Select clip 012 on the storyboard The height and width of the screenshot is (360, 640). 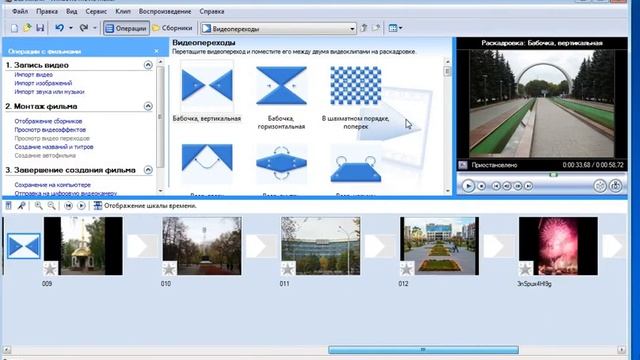pyautogui.click(x=440, y=246)
